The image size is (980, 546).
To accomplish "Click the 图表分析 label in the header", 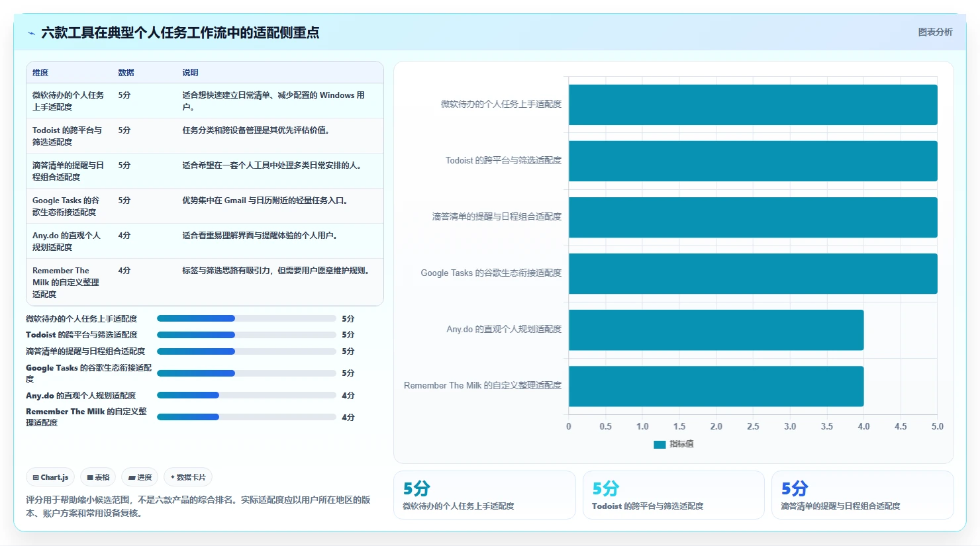I will coord(935,32).
